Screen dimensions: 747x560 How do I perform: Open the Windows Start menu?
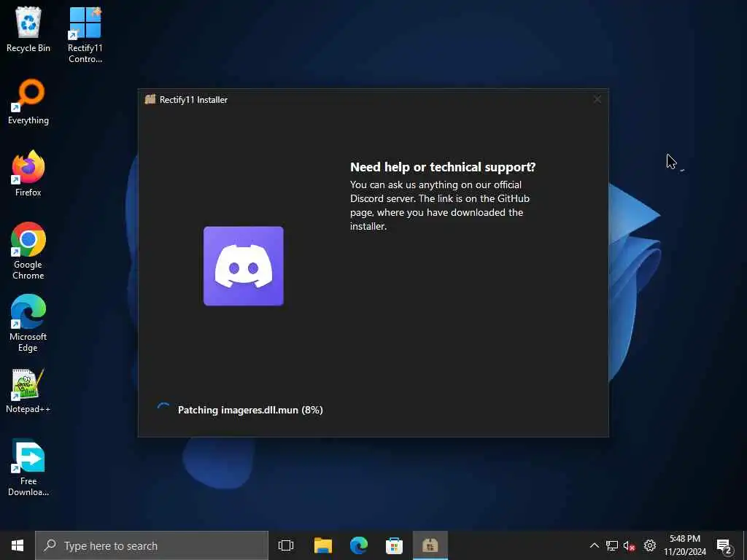(x=18, y=545)
